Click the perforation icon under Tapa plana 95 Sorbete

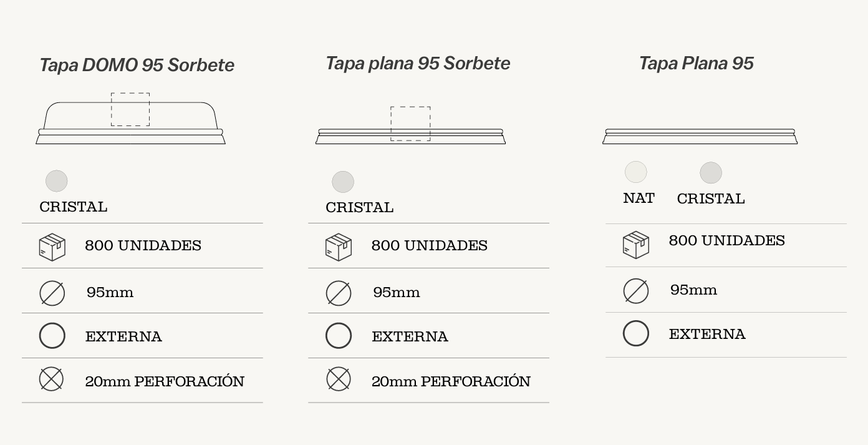339,379
